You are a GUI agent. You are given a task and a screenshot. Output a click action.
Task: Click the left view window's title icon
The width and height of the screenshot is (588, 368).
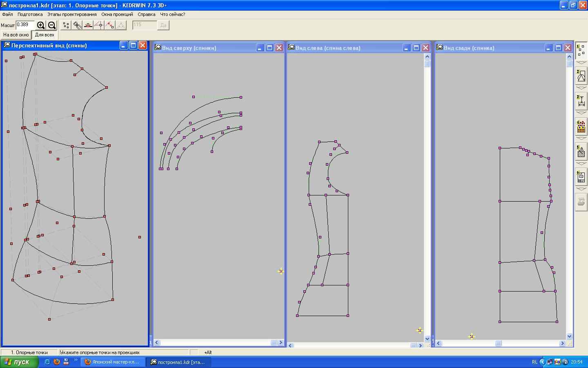[291, 47]
